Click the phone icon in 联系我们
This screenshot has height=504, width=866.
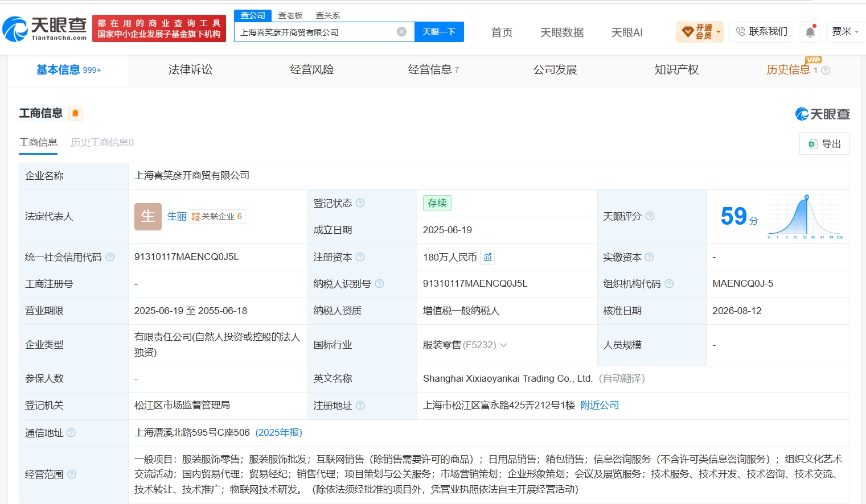[x=740, y=32]
